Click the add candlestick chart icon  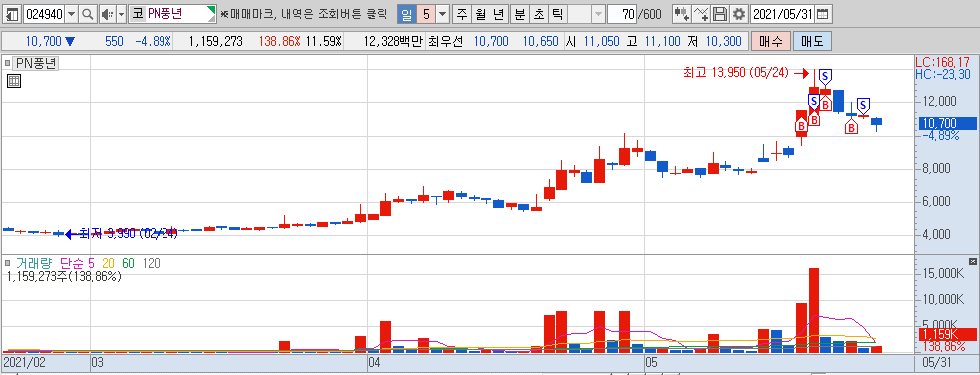(681, 14)
